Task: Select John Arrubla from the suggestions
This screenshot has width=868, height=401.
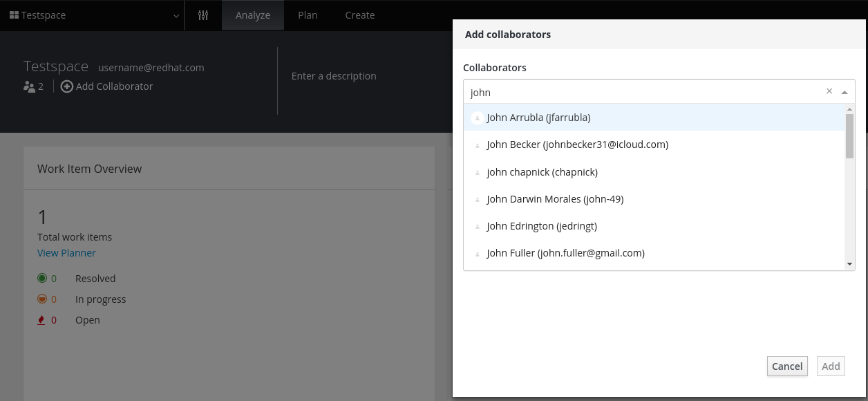Action: [x=538, y=118]
